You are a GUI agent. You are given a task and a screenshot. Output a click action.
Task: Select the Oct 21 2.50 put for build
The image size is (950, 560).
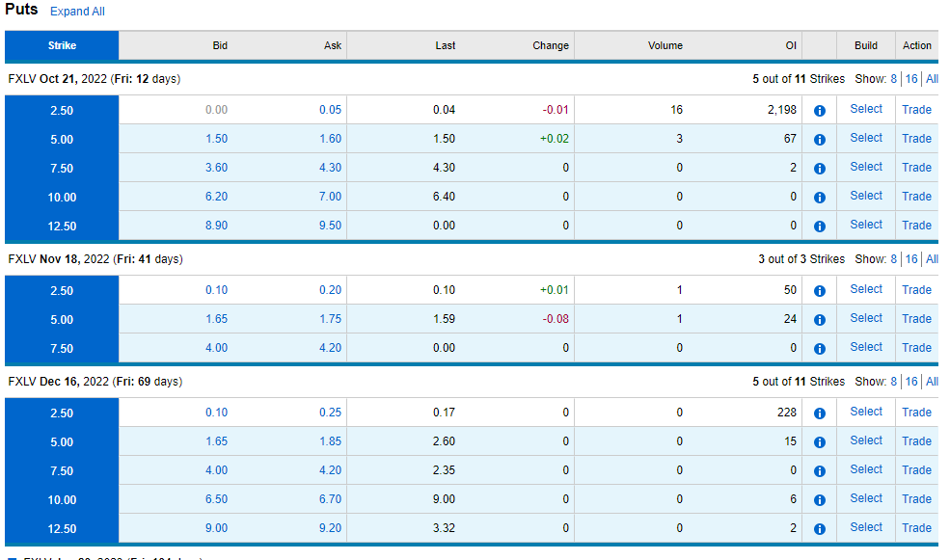point(866,109)
